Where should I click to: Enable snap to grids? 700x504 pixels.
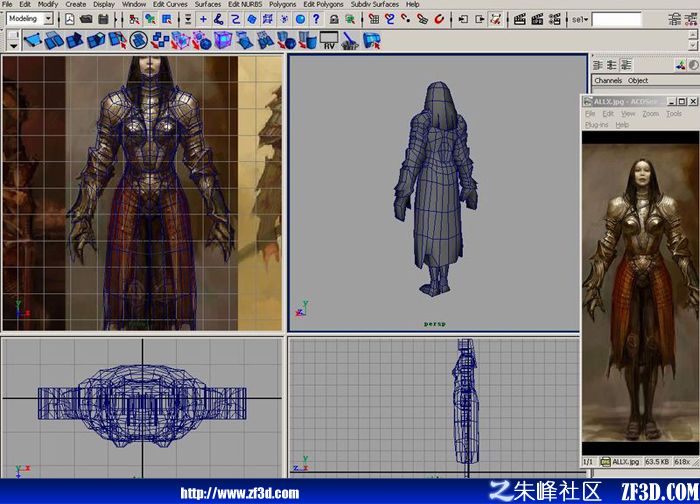click(374, 19)
